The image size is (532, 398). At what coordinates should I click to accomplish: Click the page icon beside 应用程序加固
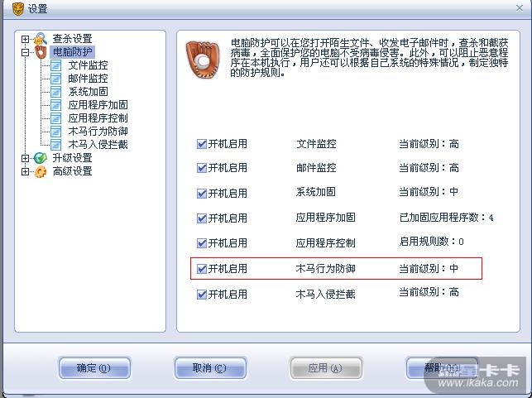(55, 105)
